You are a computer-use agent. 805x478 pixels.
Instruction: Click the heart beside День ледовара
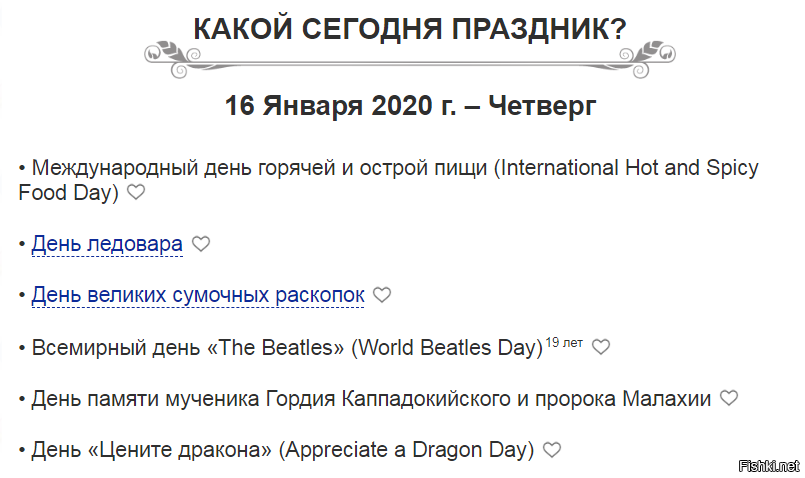201,244
